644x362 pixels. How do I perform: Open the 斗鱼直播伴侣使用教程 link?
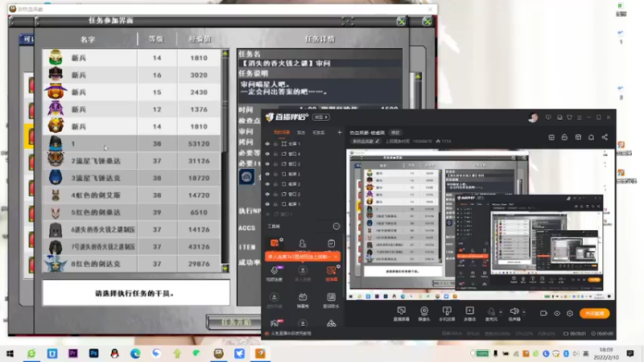click(291, 333)
